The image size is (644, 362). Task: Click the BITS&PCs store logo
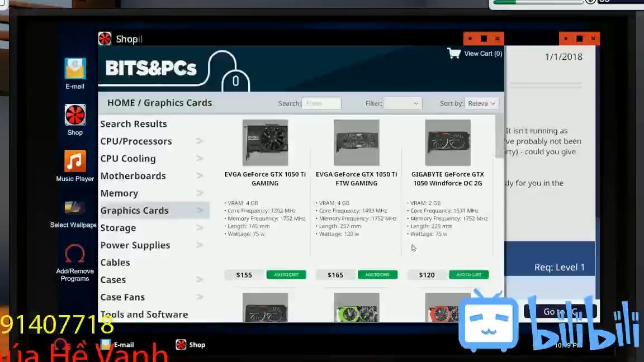(x=151, y=68)
